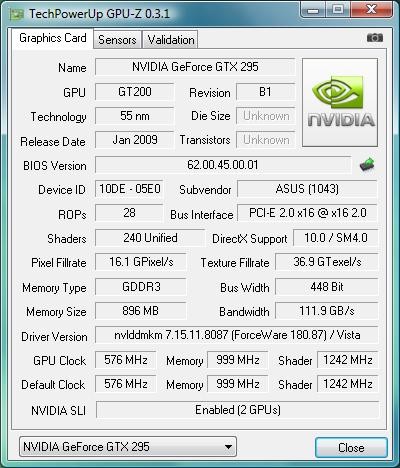Minimize the GPU-Z window
Image resolution: width=400 pixels, height=468 pixels.
click(313, 9)
